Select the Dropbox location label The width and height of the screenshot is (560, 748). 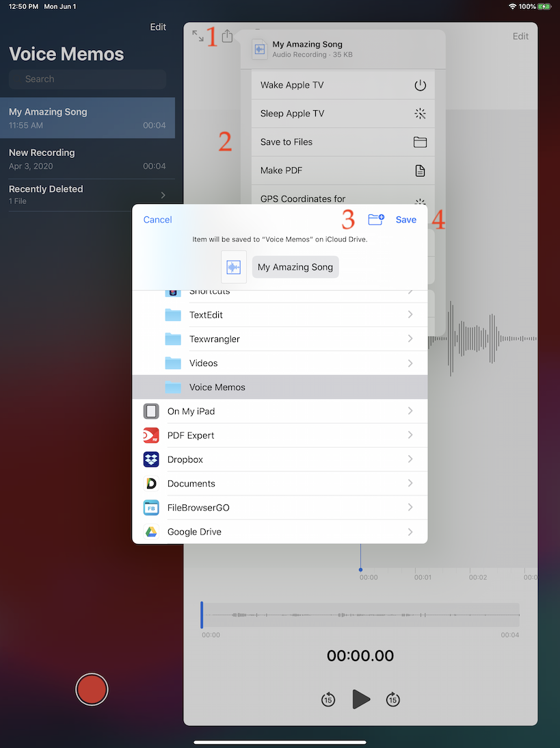pyautogui.click(x=185, y=459)
